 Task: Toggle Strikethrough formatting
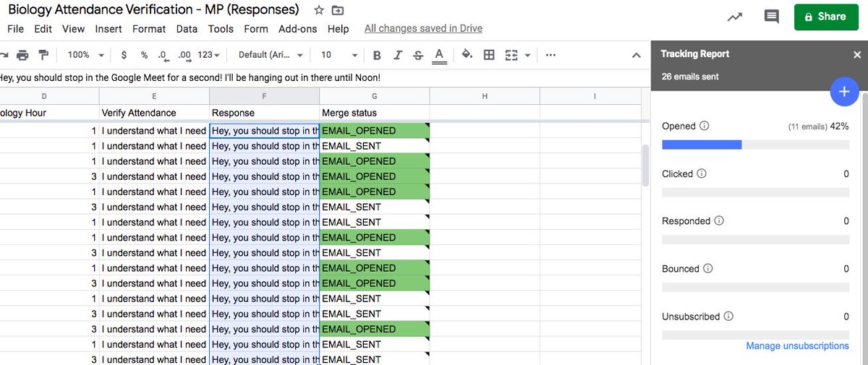pyautogui.click(x=418, y=55)
